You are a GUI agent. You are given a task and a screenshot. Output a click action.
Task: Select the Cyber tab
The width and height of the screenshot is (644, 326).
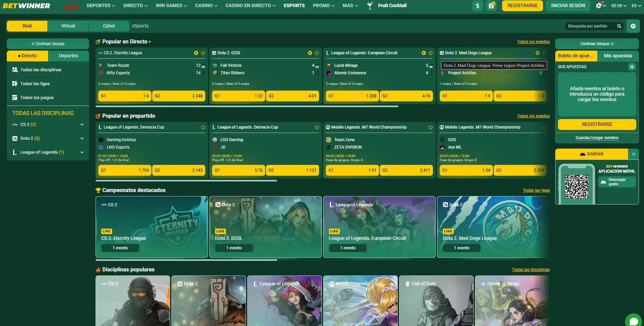tap(109, 26)
